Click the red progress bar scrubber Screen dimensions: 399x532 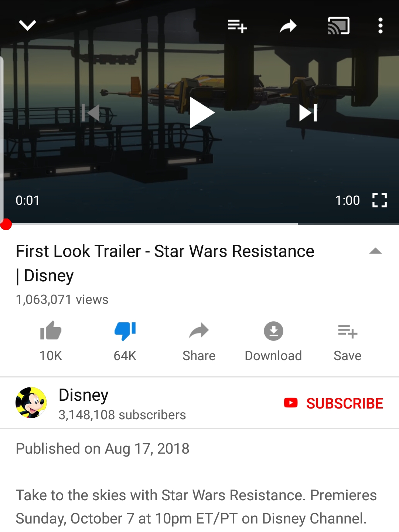[6, 224]
